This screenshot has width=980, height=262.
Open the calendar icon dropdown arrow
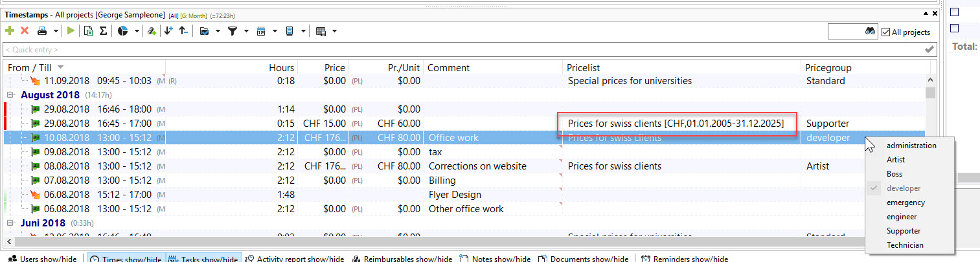pyautogui.click(x=275, y=31)
